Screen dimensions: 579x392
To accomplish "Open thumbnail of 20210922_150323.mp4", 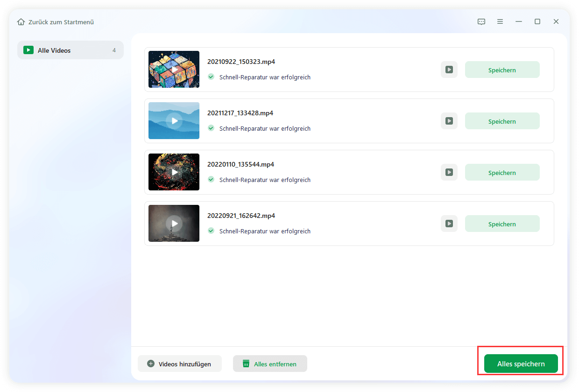I will 174,70.
